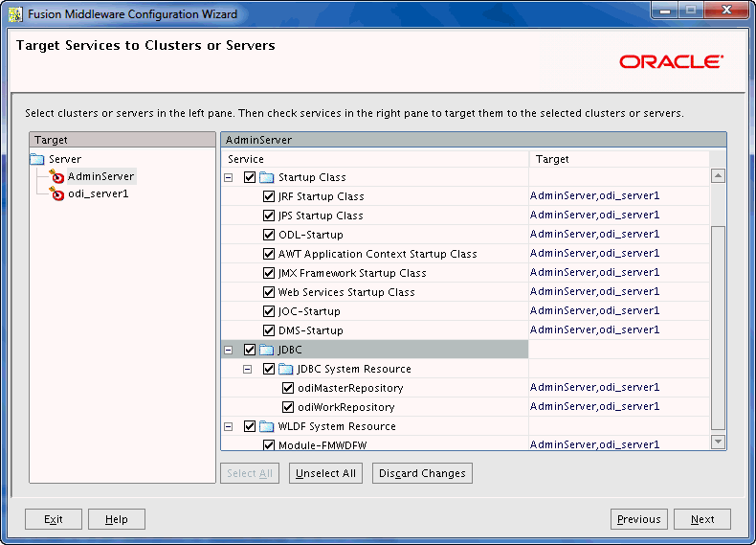756x545 pixels.
Task: Toggle the JPS Startup Class checkbox
Action: pyautogui.click(x=269, y=216)
